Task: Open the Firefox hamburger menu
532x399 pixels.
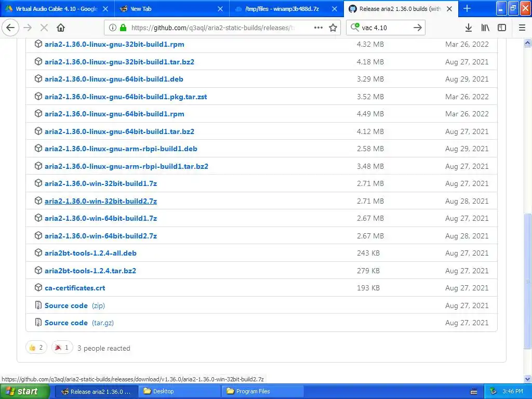Action: click(x=522, y=28)
